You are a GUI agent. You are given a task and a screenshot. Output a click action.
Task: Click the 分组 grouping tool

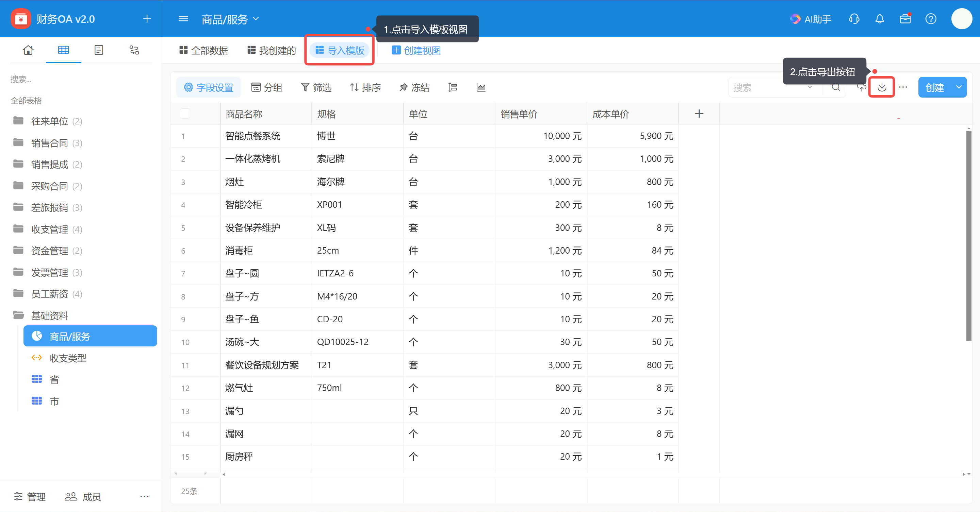click(267, 87)
